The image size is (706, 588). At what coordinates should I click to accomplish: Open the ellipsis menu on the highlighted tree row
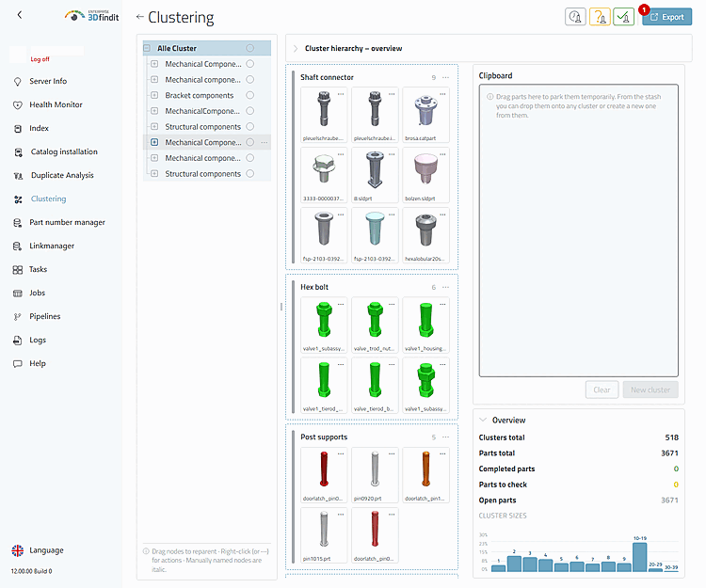265,142
